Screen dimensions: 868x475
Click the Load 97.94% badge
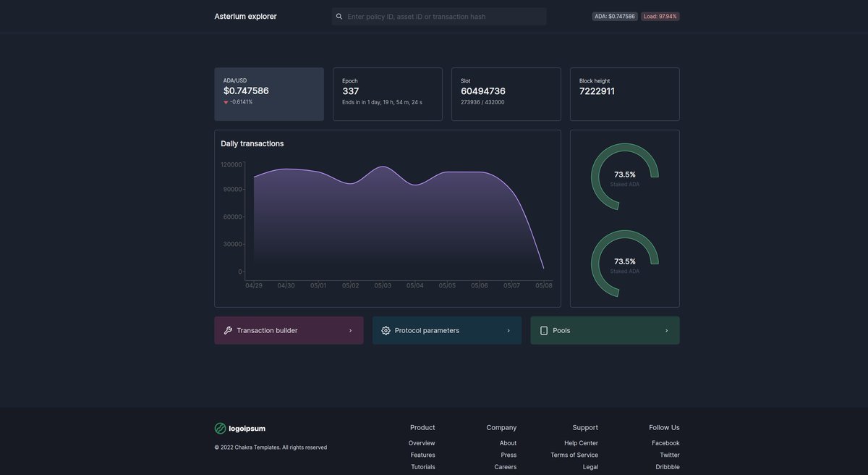click(660, 17)
